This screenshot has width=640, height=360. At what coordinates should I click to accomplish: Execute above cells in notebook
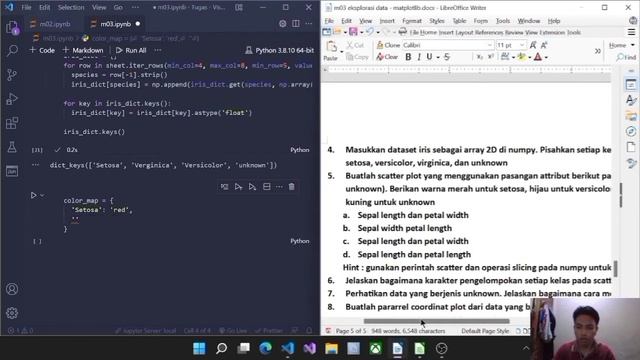238,187
